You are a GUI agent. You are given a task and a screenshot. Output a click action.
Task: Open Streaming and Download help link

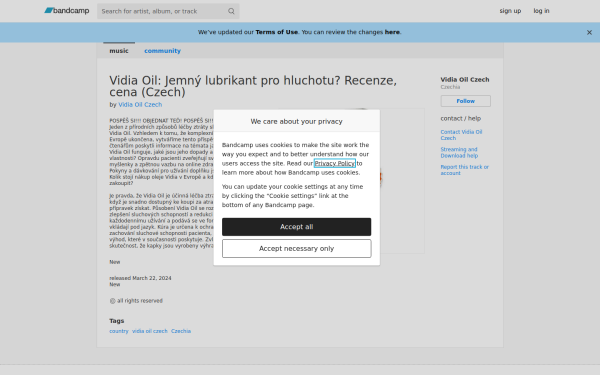point(459,152)
